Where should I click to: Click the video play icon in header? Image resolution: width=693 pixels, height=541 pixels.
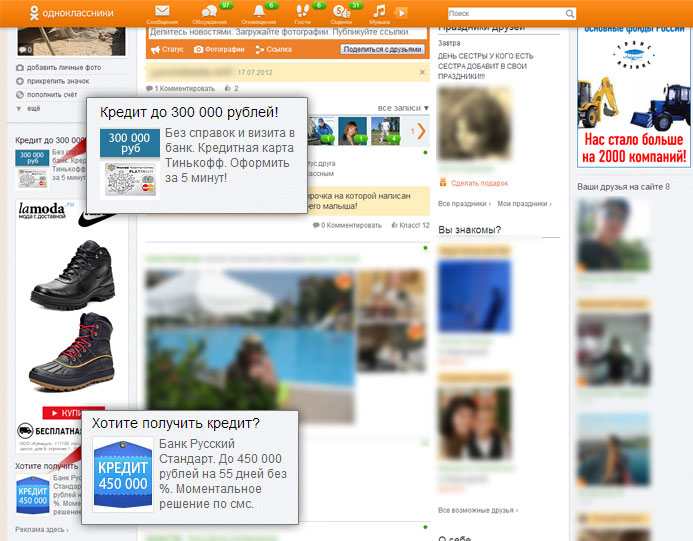[401, 13]
